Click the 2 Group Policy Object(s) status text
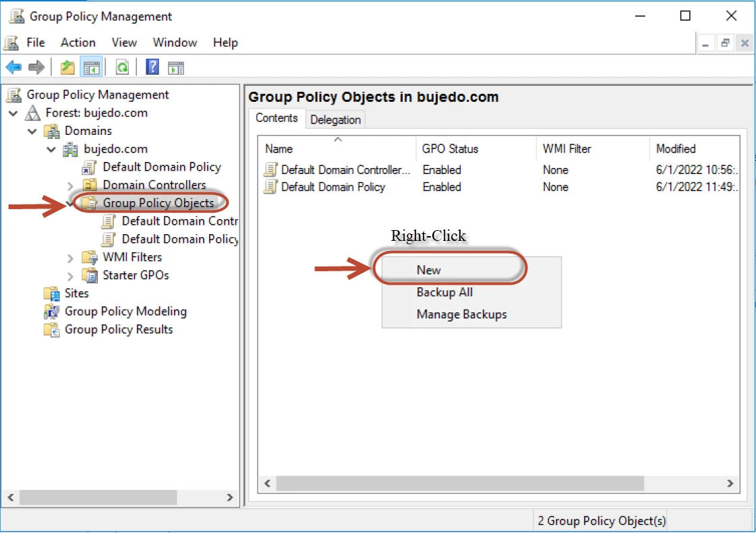The height and width of the screenshot is (533, 756). point(602,521)
